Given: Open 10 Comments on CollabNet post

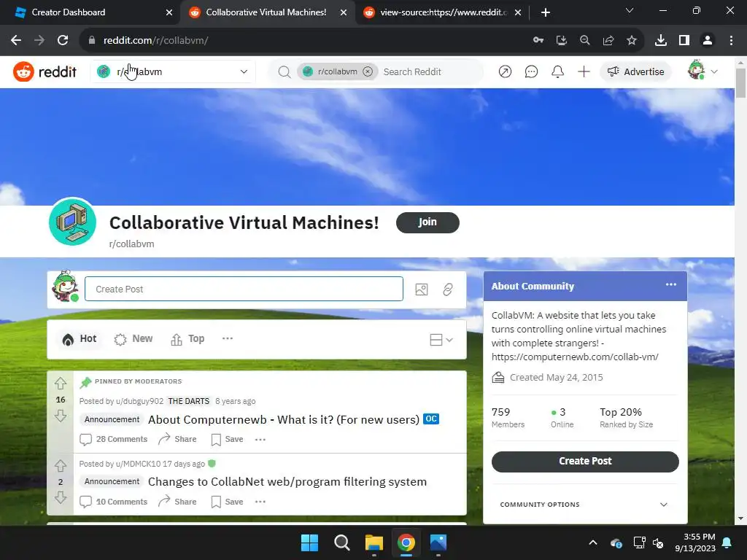Looking at the screenshot, I should pyautogui.click(x=113, y=502).
